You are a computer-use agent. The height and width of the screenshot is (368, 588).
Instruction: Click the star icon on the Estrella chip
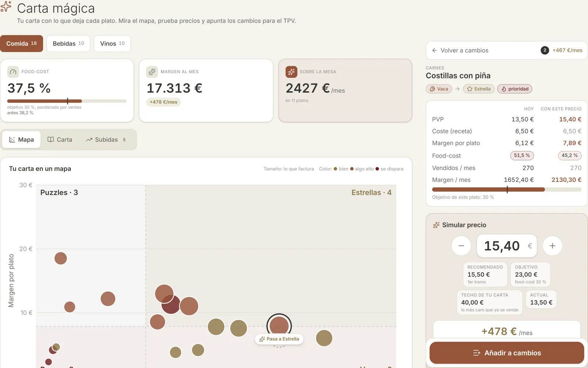pyautogui.click(x=470, y=89)
